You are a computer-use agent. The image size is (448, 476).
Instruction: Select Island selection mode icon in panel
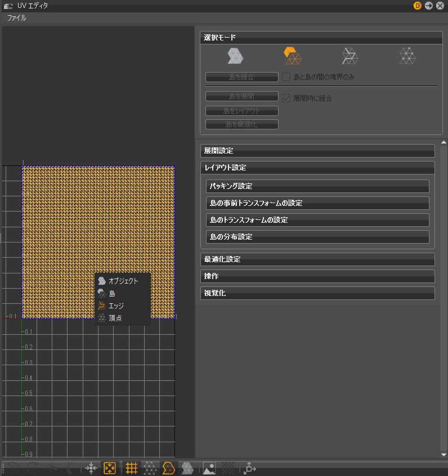point(293,56)
